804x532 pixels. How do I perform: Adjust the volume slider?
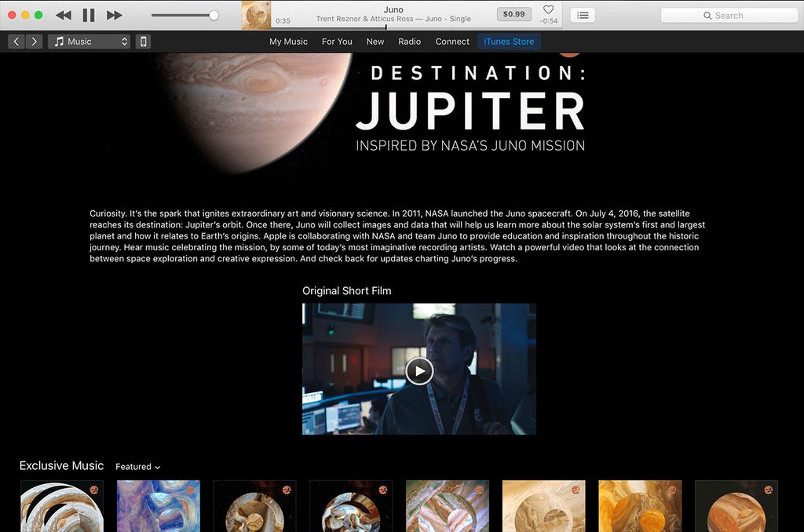click(213, 14)
